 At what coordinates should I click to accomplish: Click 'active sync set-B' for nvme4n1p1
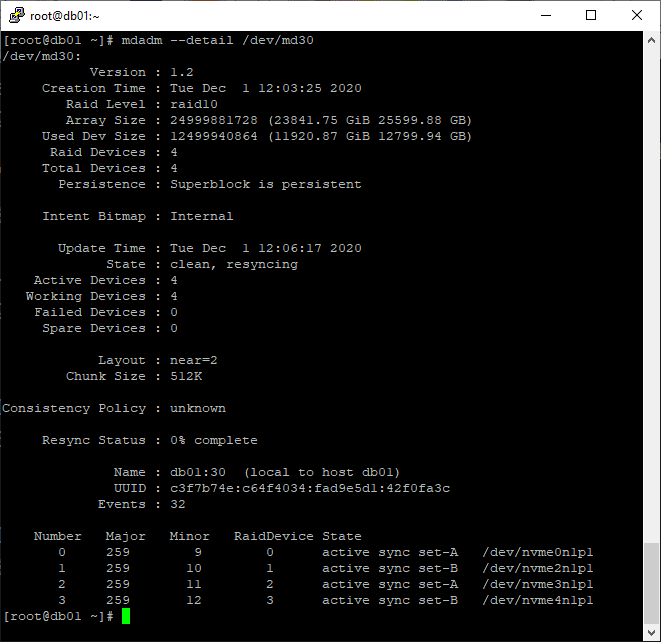click(390, 600)
